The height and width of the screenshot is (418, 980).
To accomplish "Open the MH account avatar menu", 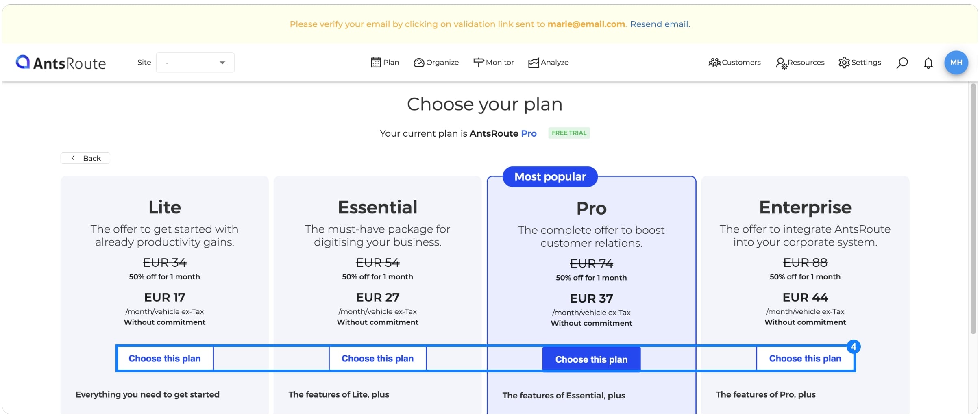I will pyautogui.click(x=956, y=62).
